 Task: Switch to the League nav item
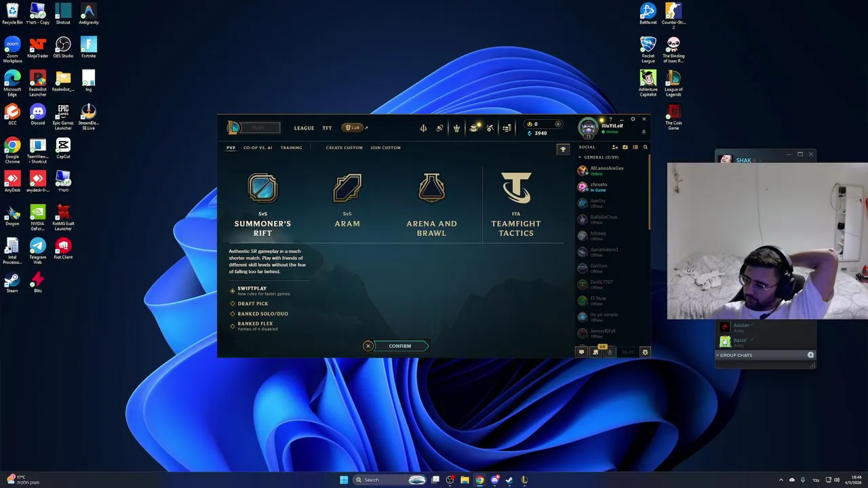[x=304, y=128]
